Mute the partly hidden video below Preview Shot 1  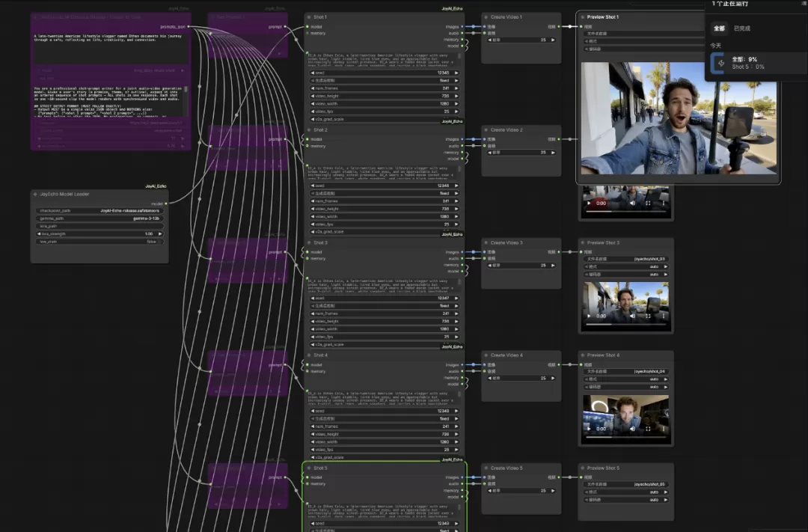tap(632, 203)
